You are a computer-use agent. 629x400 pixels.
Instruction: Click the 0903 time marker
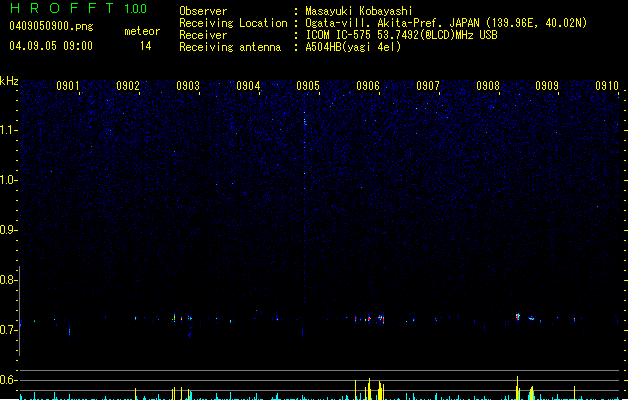[188, 86]
